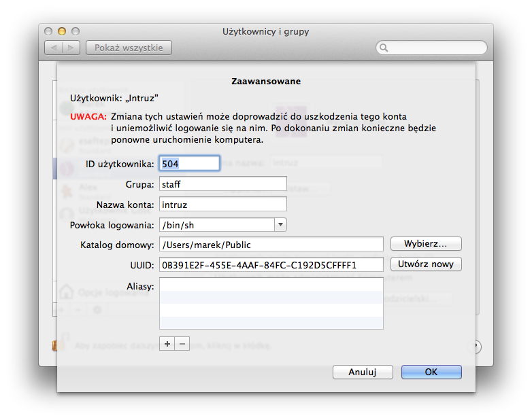This screenshot has height=420, width=532.
Task: Click into the UUID text field
Action: 271,264
